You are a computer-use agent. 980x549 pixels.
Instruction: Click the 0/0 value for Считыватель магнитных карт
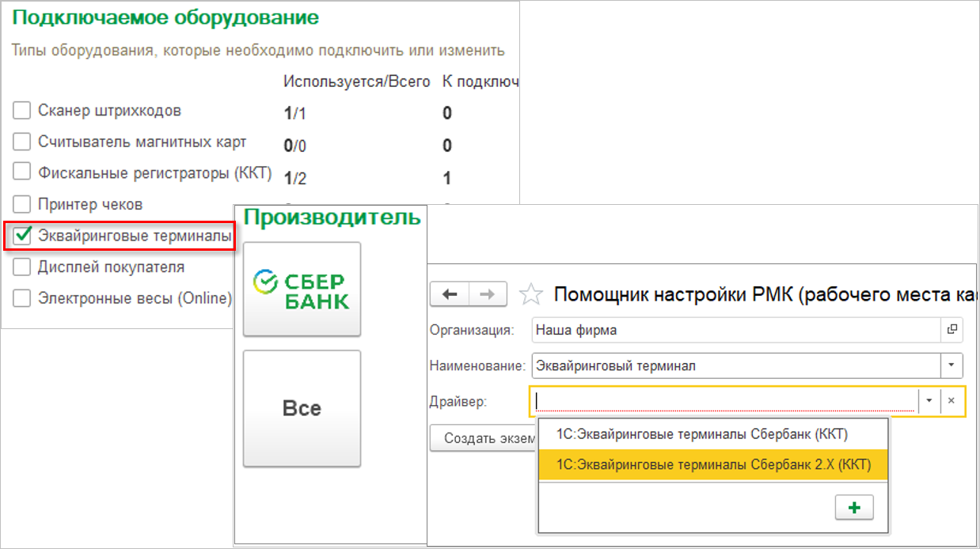coord(295,146)
